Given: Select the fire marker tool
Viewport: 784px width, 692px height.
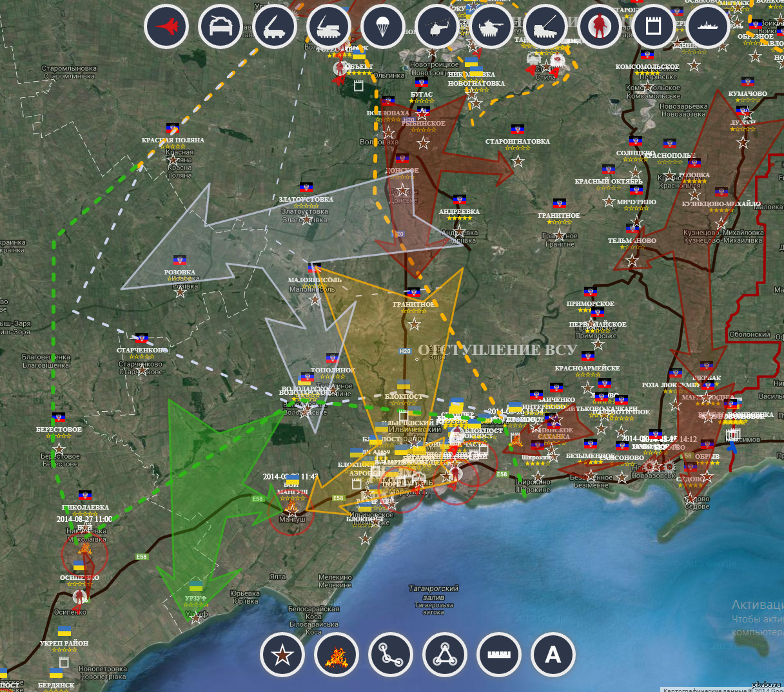Looking at the screenshot, I should [x=337, y=655].
